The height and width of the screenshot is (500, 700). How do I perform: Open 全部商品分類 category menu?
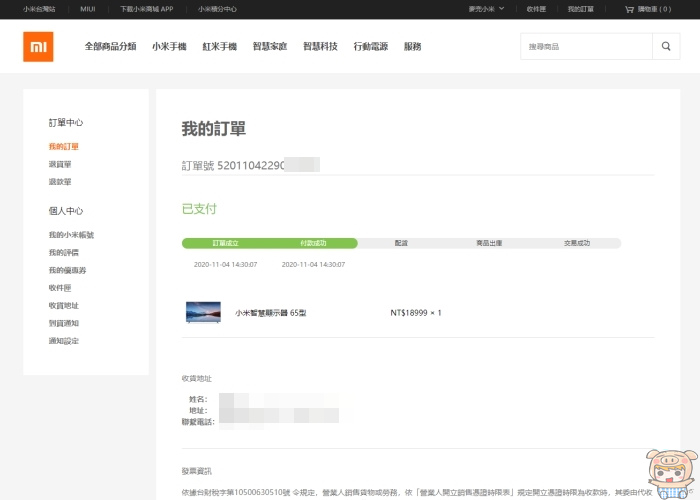(110, 47)
